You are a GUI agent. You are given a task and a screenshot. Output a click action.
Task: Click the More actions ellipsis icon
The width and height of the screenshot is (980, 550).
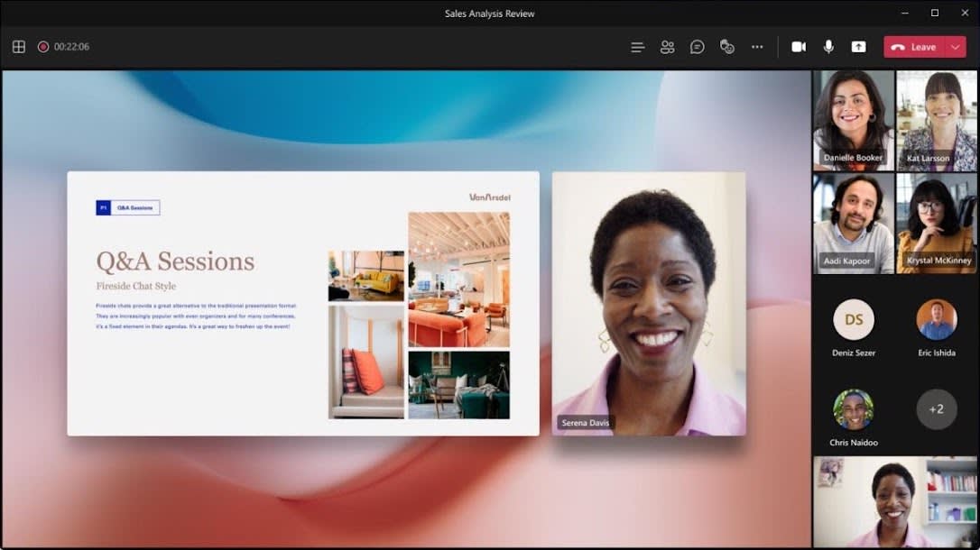[x=757, y=46]
